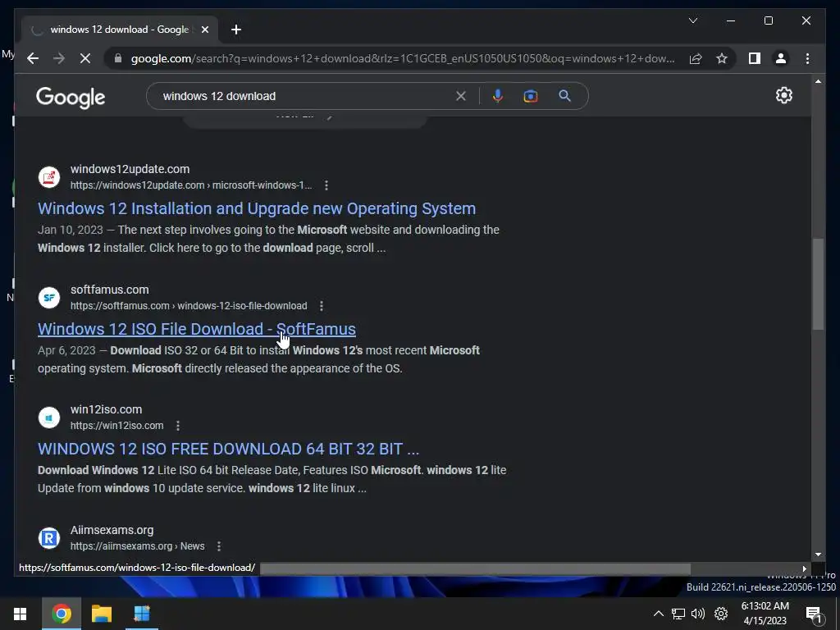Click the search input field
Screen dimensions: 840x630
tap(305, 96)
